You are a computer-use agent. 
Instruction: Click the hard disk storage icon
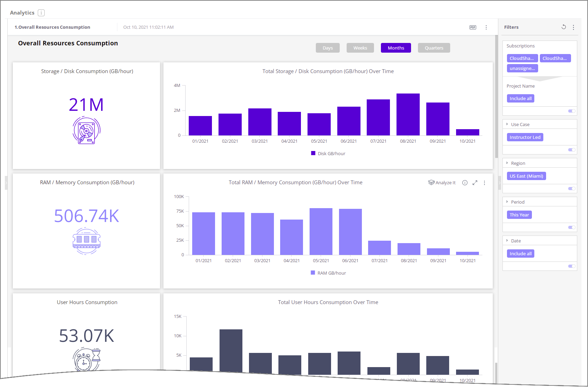pos(87,130)
